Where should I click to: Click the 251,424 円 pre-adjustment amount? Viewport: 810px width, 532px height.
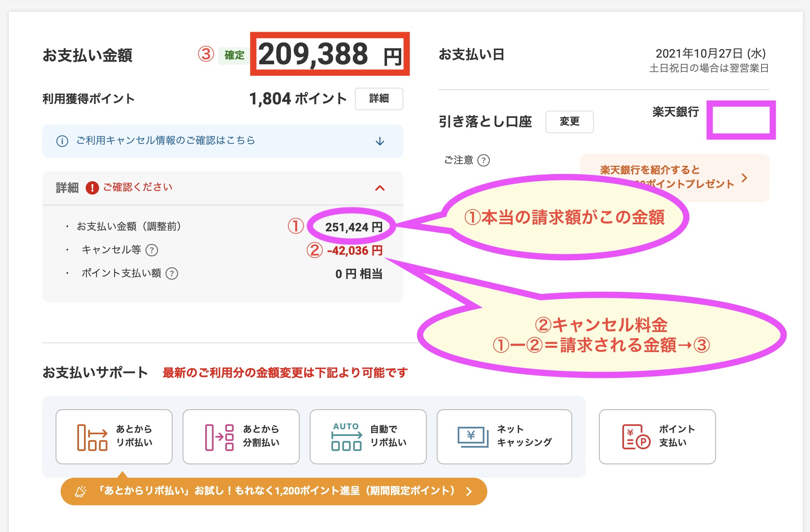click(354, 227)
